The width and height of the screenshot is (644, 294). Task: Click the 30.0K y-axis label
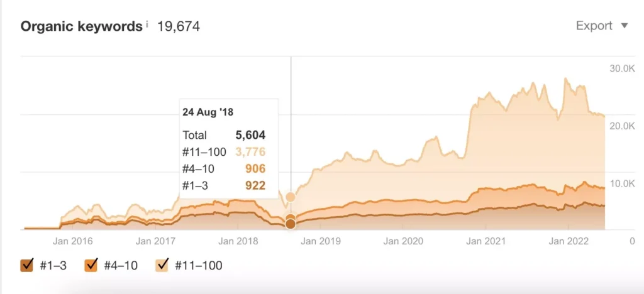622,68
